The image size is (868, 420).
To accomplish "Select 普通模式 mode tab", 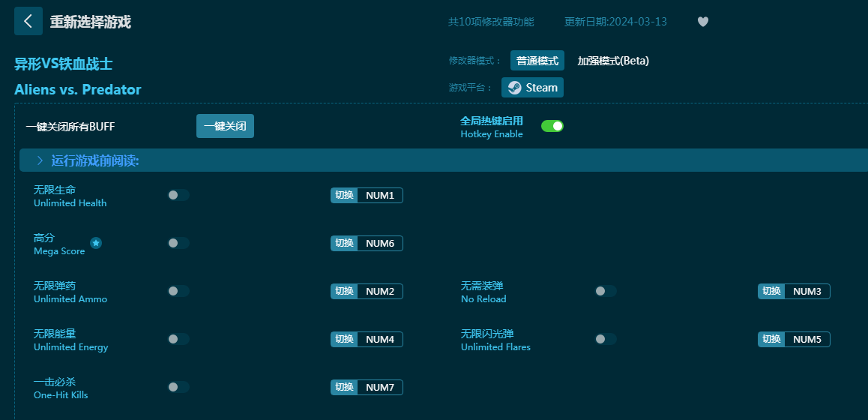I will (x=537, y=61).
